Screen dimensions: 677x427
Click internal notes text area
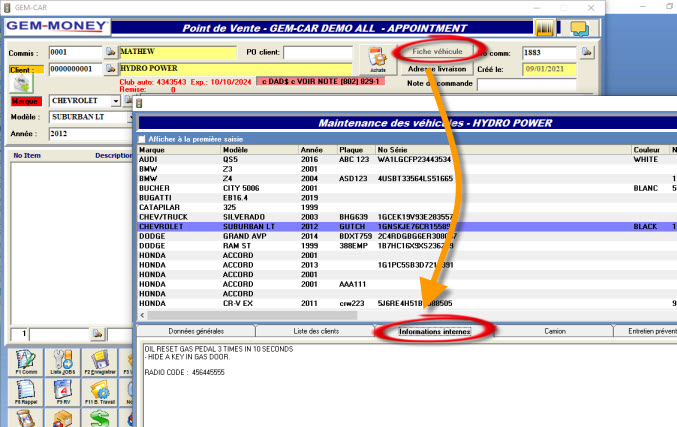[410, 384]
